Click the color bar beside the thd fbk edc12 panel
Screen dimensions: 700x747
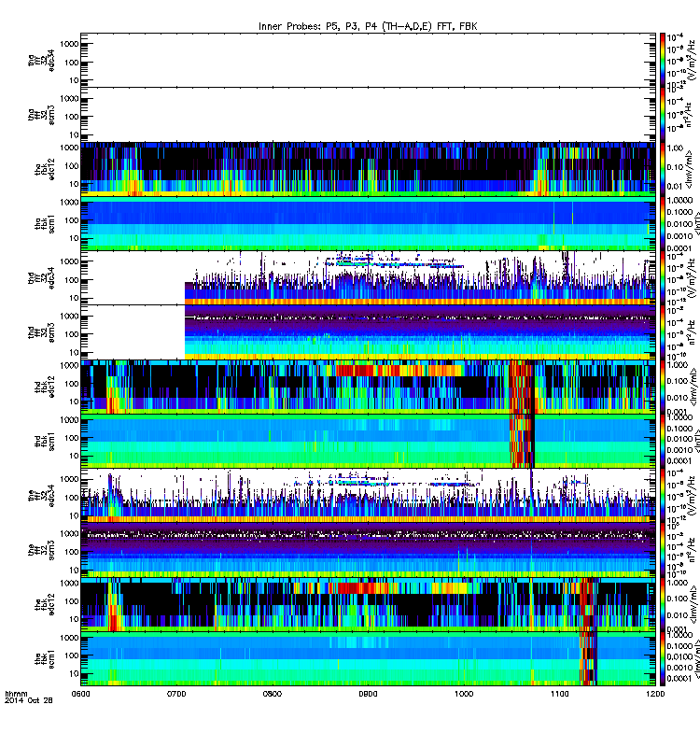pos(663,387)
